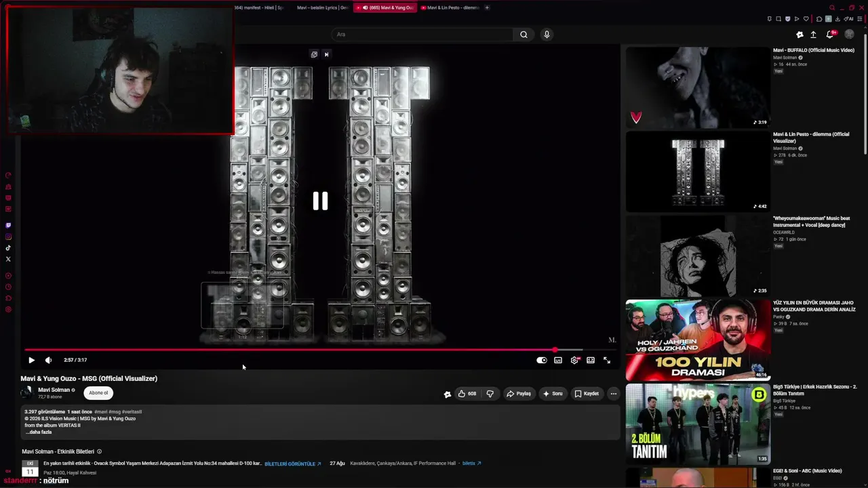Open 'YÜZ YILIN EN BÜYÜK DRAMASI' video title

(814, 306)
